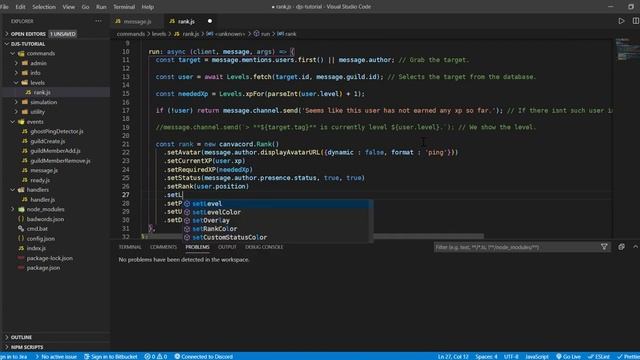Expand the info folder

(x=16, y=73)
